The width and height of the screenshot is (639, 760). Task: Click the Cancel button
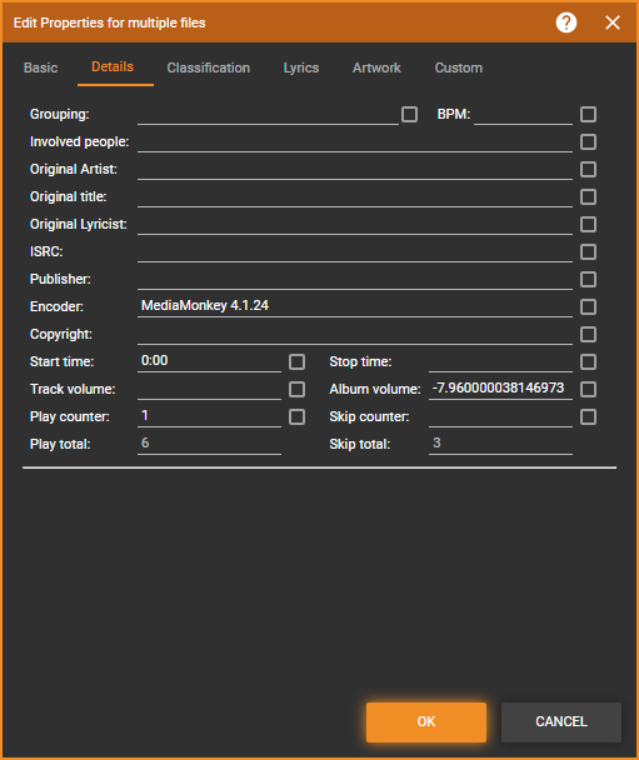coord(561,722)
